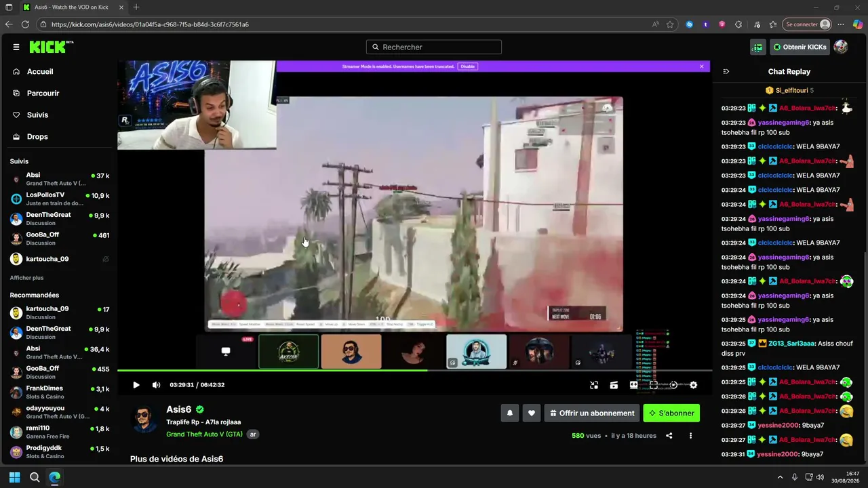The height and width of the screenshot is (488, 868).
Task: Open the media control music-note icon
Action: [757, 24]
